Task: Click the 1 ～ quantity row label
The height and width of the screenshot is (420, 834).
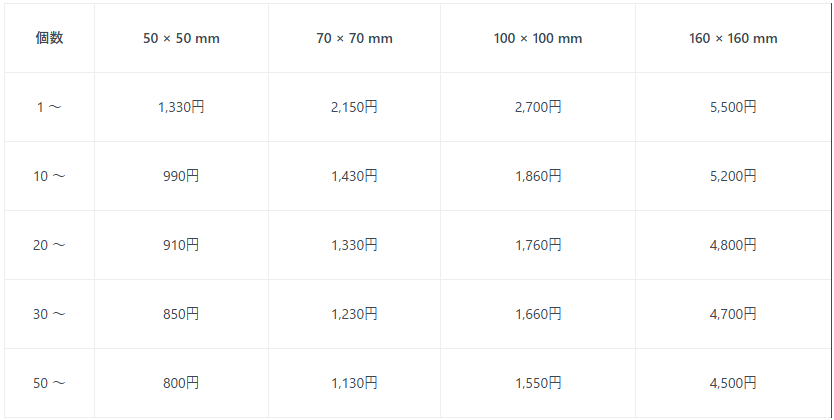Action: tap(49, 107)
